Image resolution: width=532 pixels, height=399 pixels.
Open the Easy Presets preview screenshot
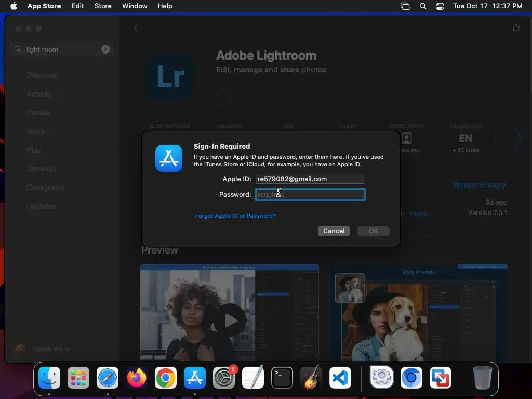click(x=419, y=312)
